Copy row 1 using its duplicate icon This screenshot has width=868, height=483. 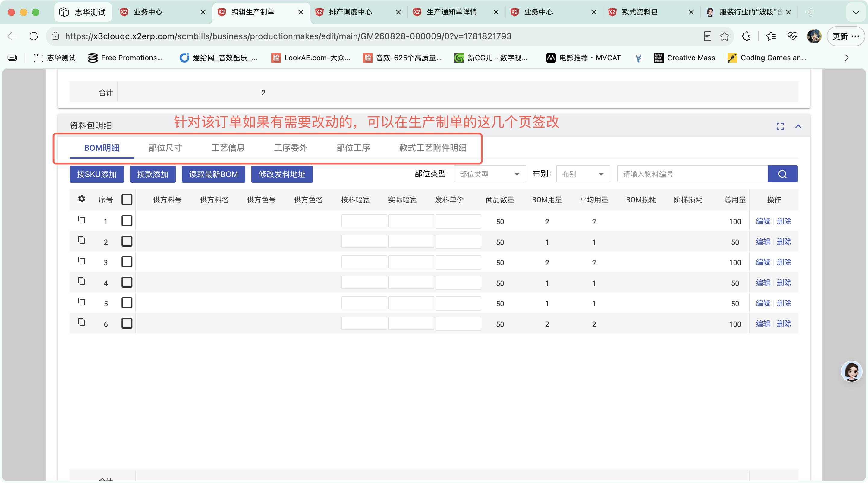tap(82, 220)
